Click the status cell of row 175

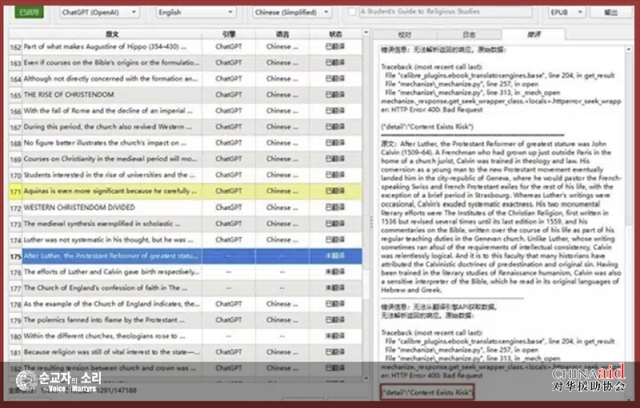click(x=336, y=256)
